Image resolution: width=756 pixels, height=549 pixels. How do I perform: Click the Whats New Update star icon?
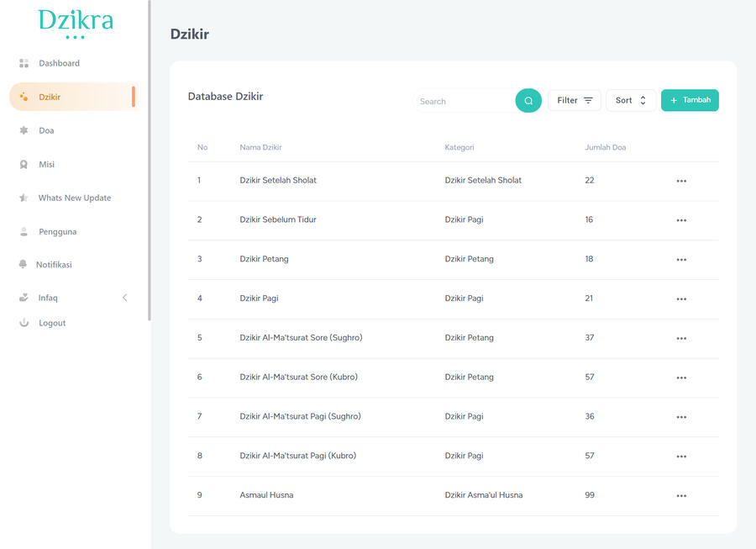pyautogui.click(x=24, y=198)
